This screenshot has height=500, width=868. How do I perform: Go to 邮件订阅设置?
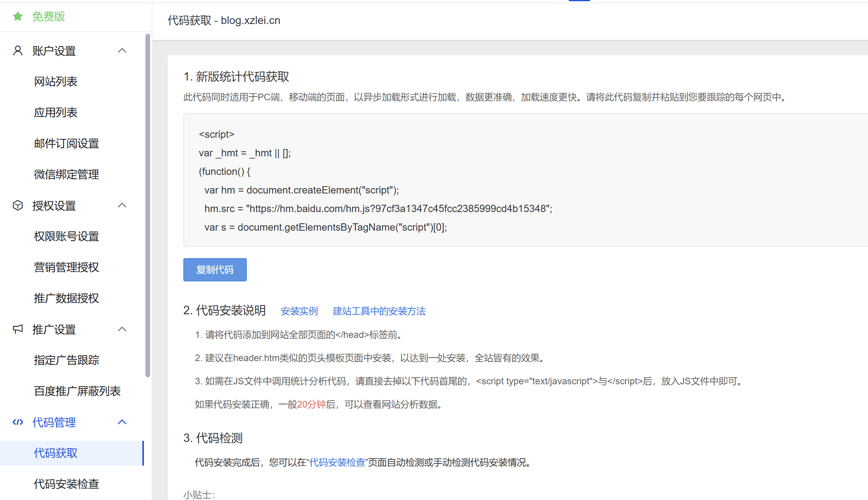(67, 144)
